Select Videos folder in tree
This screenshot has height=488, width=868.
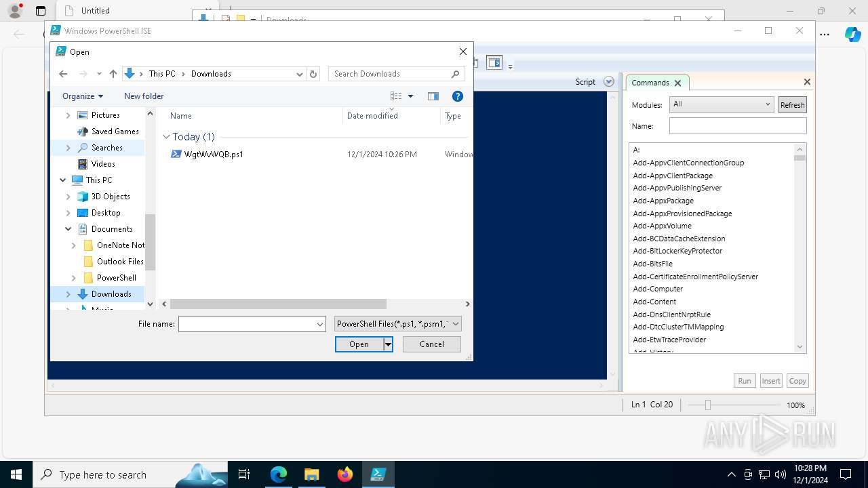102,164
